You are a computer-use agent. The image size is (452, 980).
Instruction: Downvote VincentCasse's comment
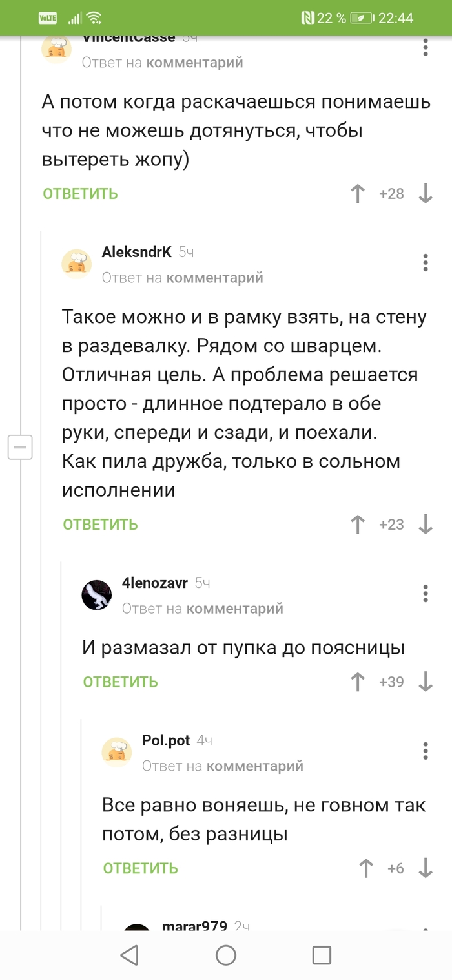[x=425, y=194]
